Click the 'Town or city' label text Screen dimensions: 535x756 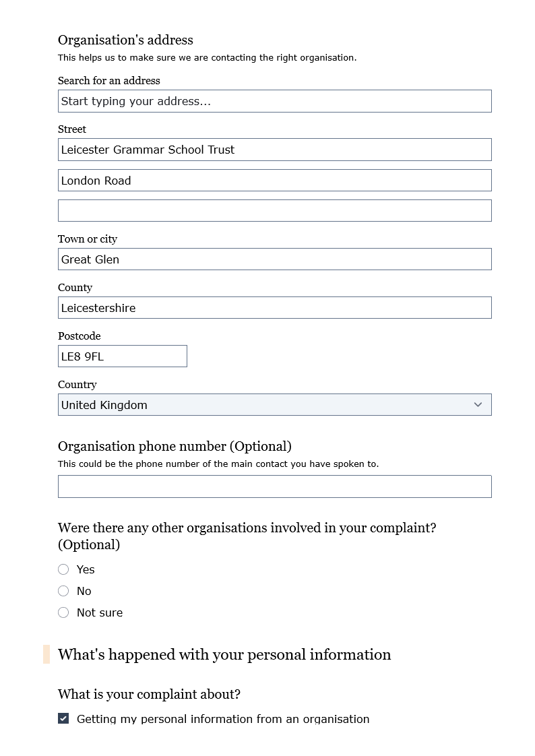coord(88,239)
